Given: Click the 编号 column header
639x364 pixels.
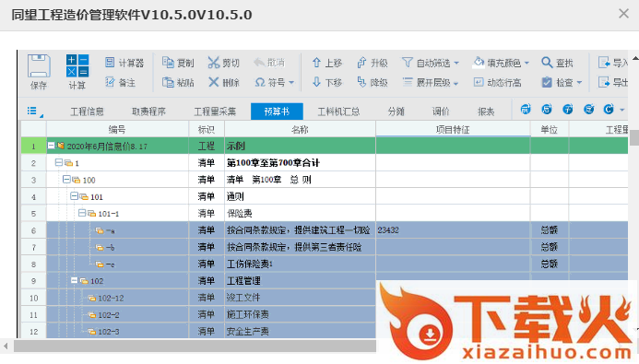Looking at the screenshot, I should (x=117, y=130).
